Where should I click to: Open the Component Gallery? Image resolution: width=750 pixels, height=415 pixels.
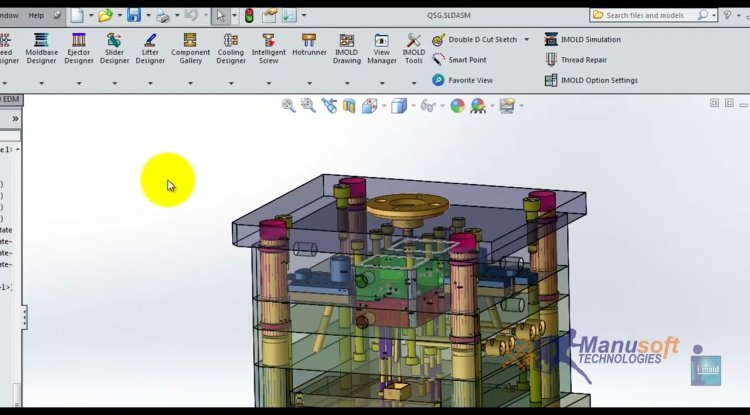190,49
